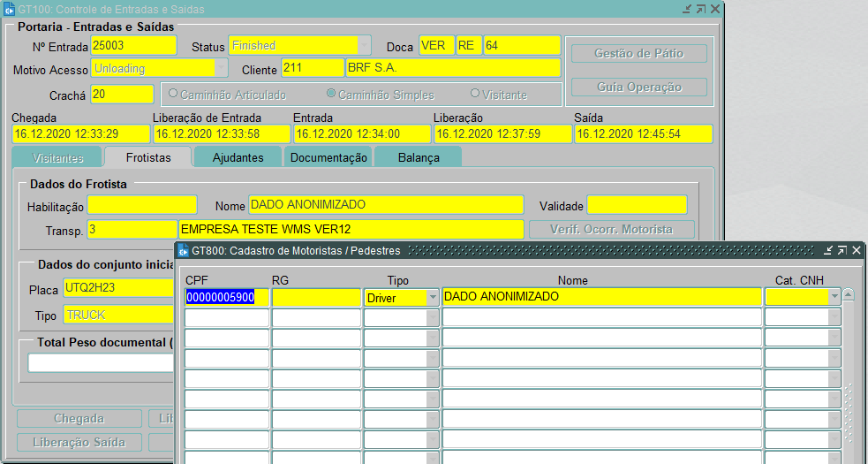Click the Nome cell DADO ANONIMIZADO in GT800
868x464 pixels.
click(x=602, y=297)
